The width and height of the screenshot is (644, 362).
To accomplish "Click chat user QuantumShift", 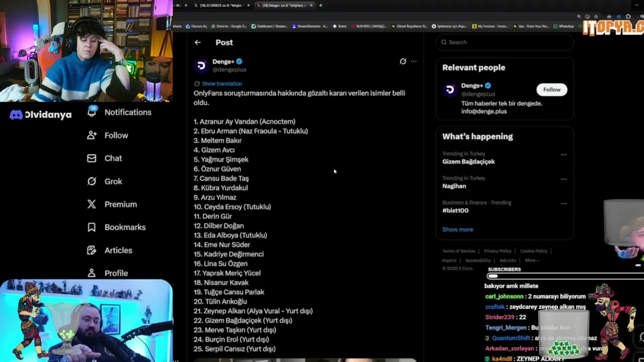I will pos(510,338).
